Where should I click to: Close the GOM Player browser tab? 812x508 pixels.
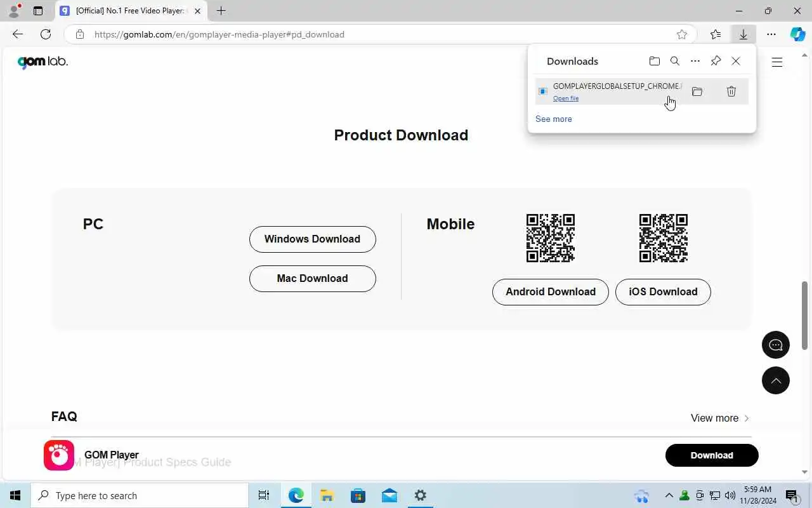(x=197, y=11)
